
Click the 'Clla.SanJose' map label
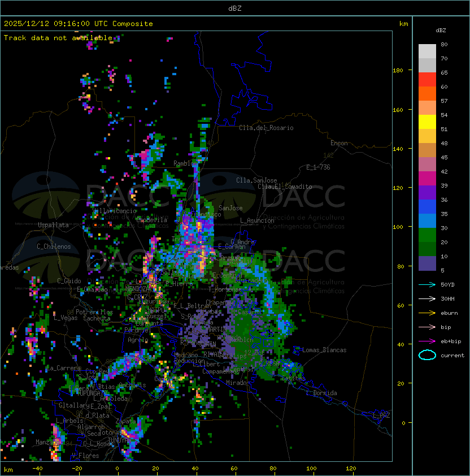(x=256, y=180)
